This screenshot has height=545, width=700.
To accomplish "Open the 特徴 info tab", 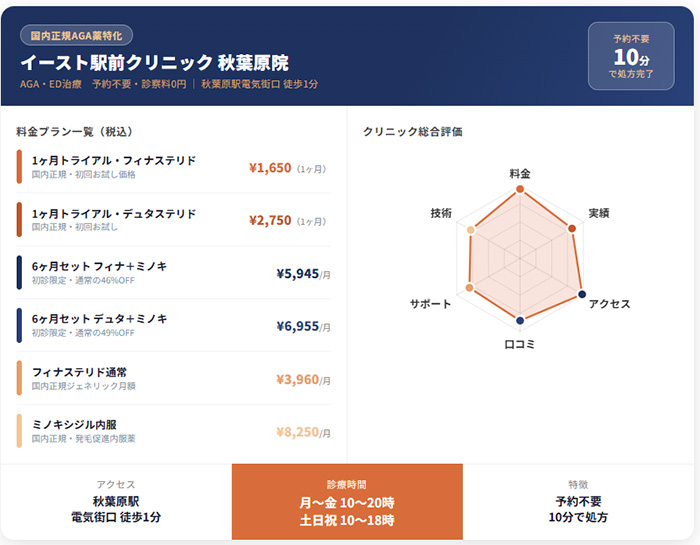I will [578, 503].
